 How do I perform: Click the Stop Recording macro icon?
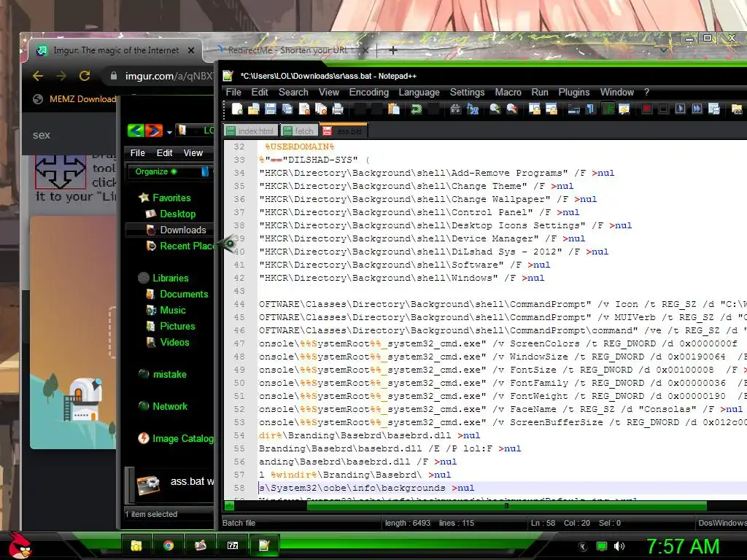point(663,109)
